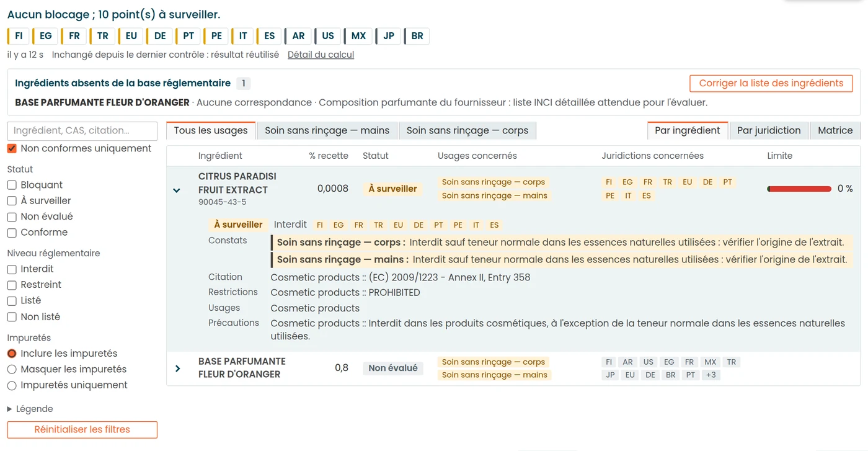Click Corriger la liste des ingrédients
The height and width of the screenshot is (451, 868).
click(771, 83)
